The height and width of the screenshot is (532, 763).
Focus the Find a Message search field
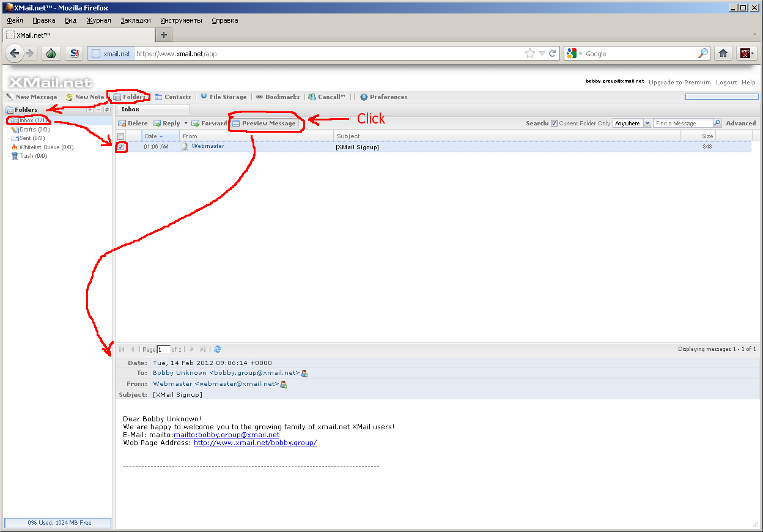click(x=683, y=123)
